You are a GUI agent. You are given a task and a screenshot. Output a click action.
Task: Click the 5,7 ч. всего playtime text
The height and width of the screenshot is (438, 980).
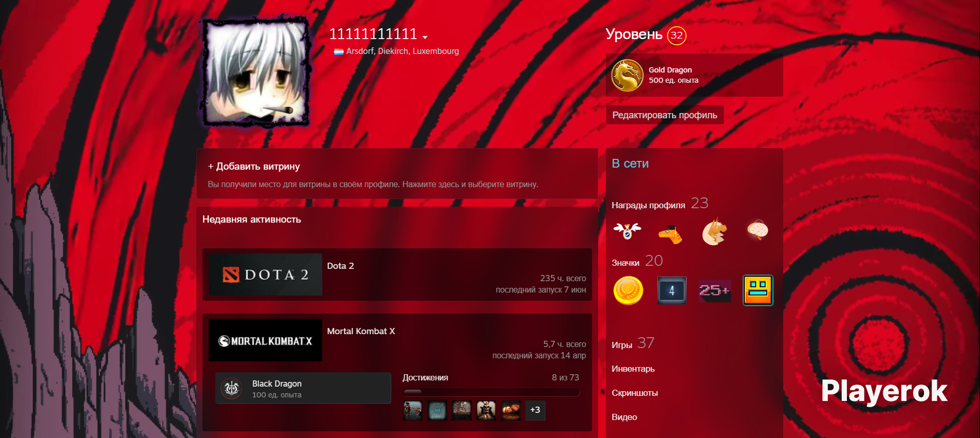(564, 344)
